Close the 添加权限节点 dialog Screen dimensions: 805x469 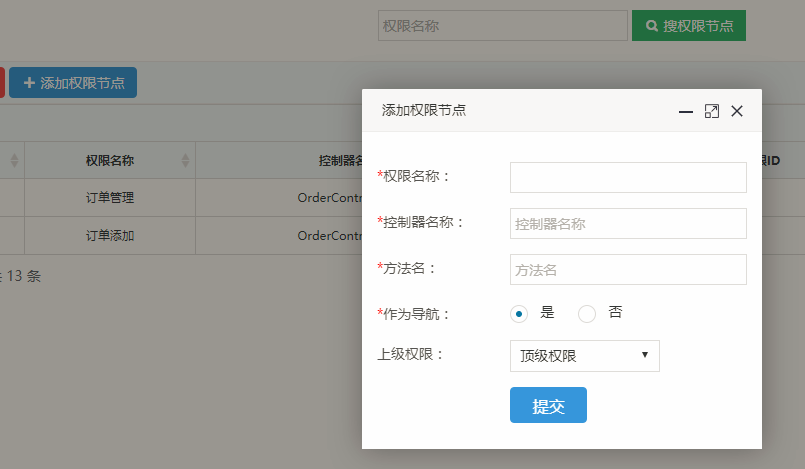pos(737,111)
